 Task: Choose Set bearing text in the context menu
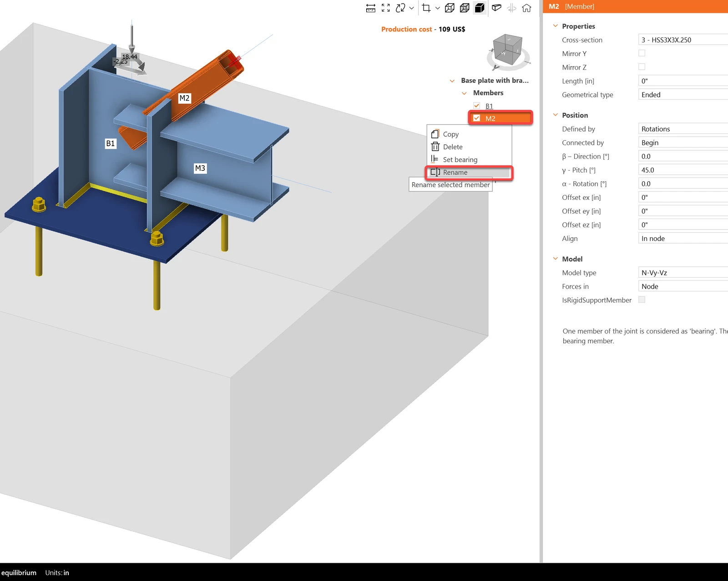point(460,159)
